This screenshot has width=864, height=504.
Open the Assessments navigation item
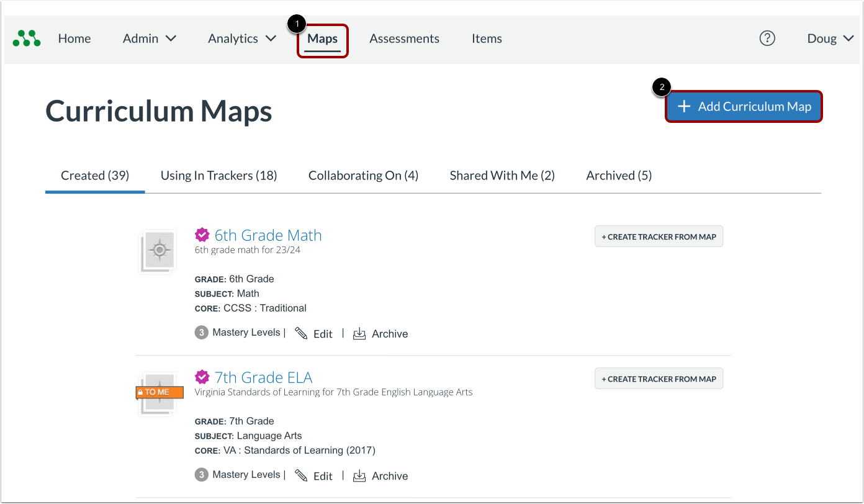pyautogui.click(x=405, y=38)
